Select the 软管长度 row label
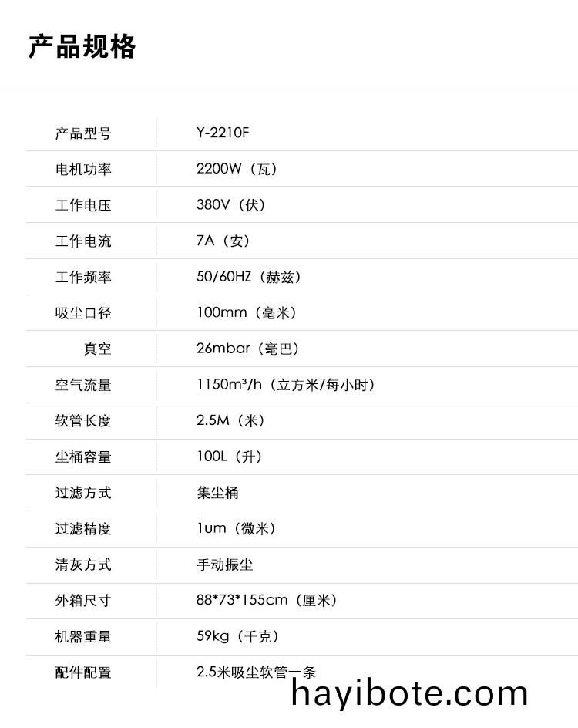578x728 pixels. [x=83, y=421]
